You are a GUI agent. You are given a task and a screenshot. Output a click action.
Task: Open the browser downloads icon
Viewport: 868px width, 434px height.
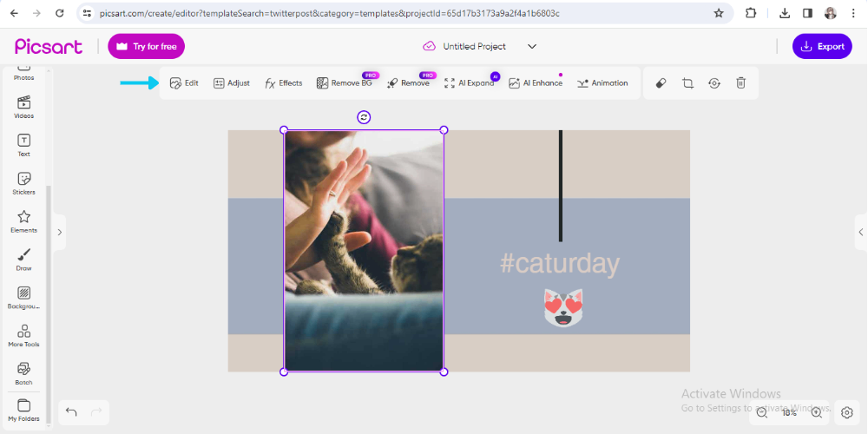point(785,13)
